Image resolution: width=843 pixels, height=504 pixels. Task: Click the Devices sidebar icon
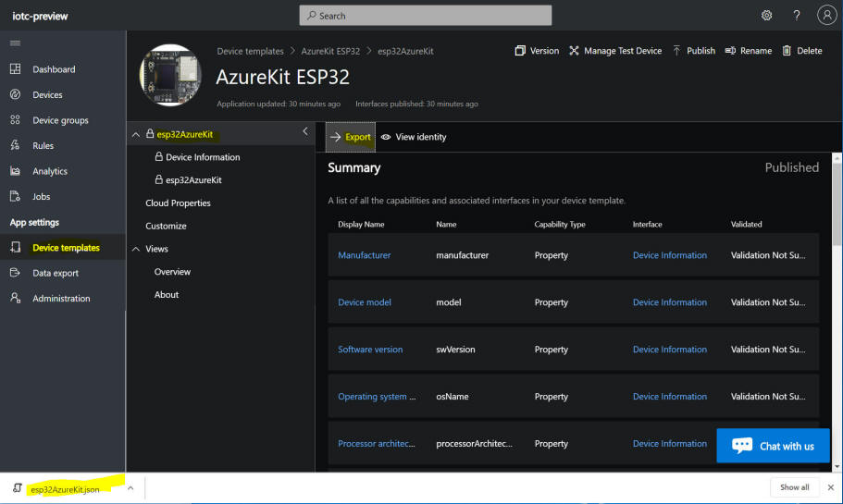pos(15,94)
